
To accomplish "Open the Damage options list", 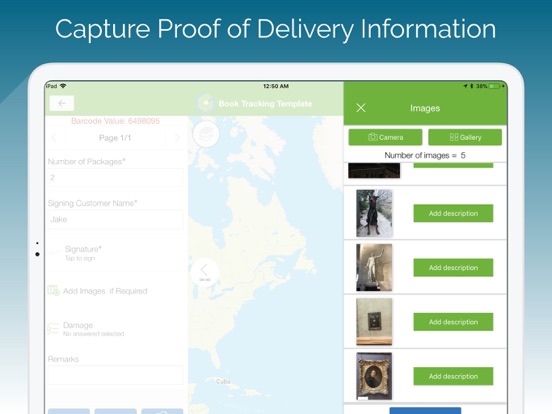I will [115, 328].
